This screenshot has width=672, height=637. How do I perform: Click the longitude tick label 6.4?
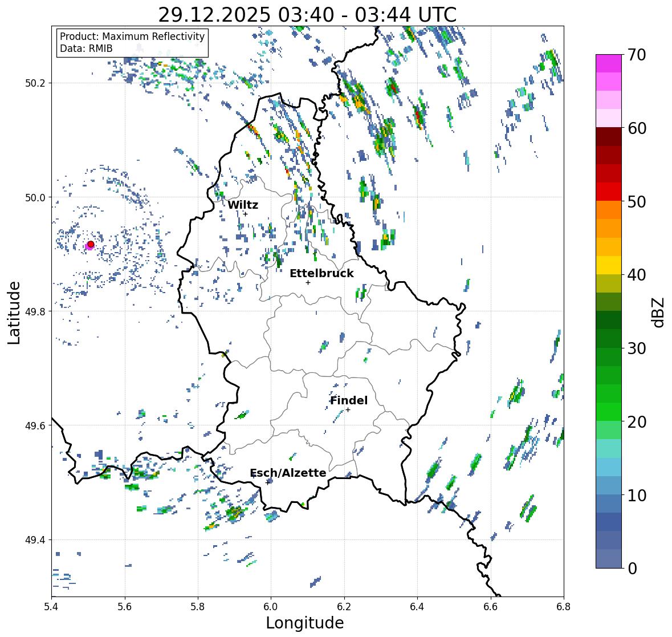(417, 607)
